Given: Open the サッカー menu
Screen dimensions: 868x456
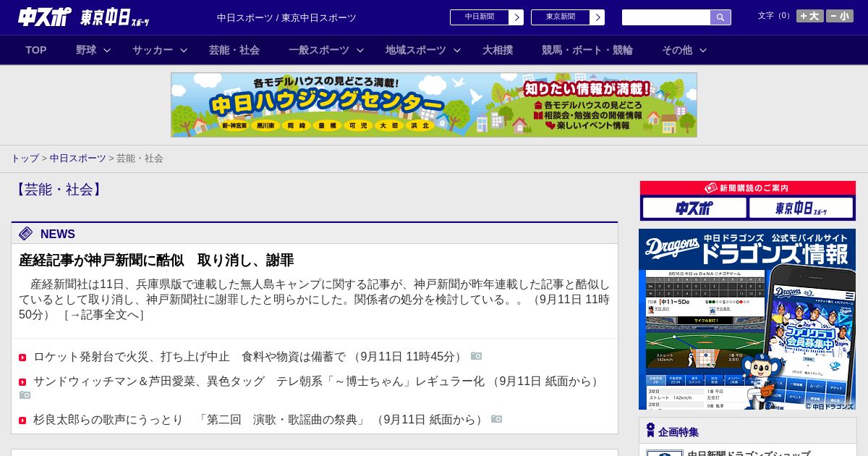Looking at the screenshot, I should [x=153, y=50].
